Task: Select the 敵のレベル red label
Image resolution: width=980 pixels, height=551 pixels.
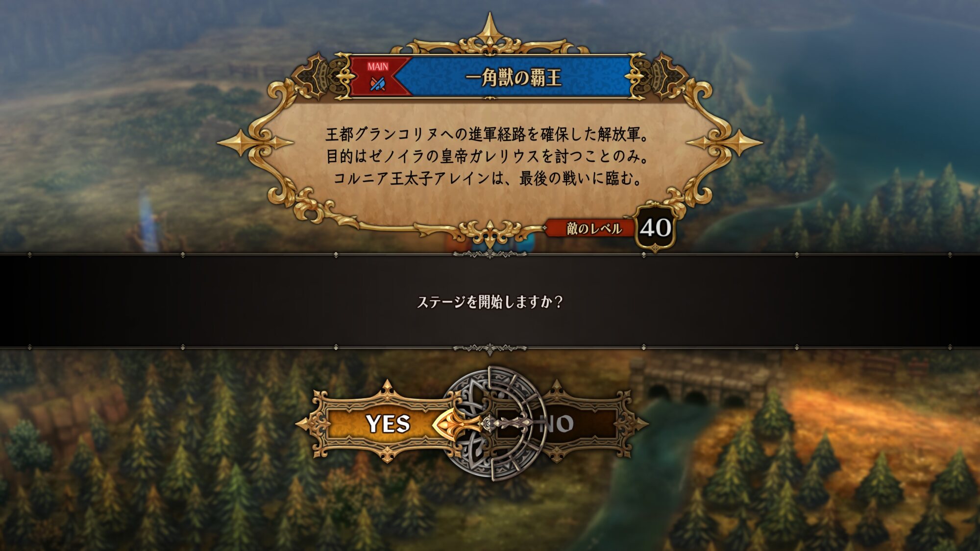Action: 593,228
